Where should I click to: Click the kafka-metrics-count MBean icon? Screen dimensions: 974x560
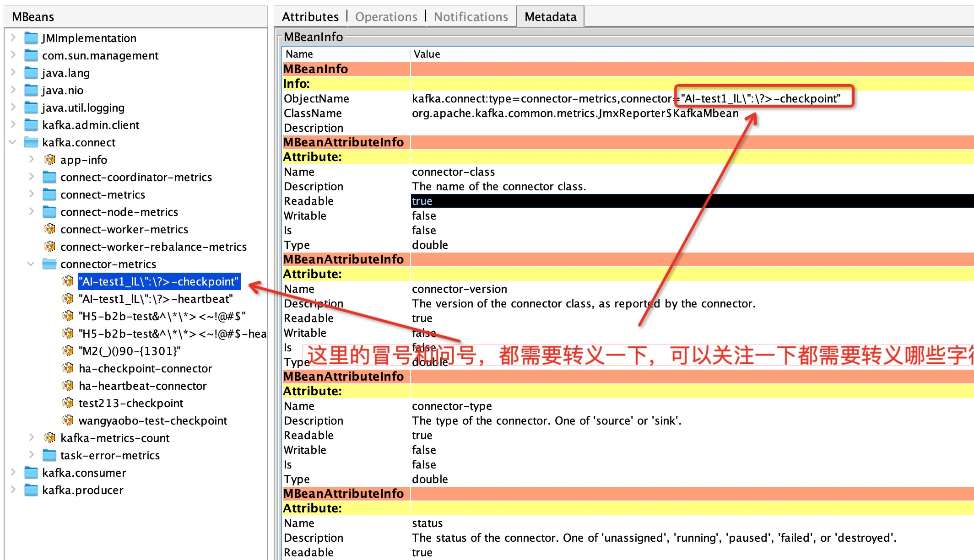[x=49, y=438]
